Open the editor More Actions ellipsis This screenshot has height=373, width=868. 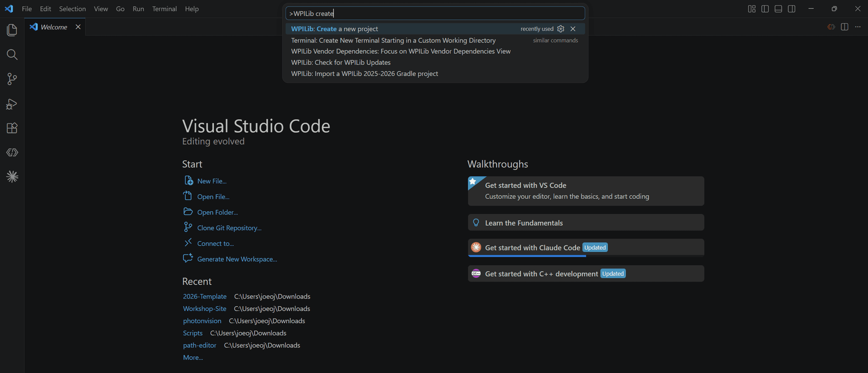point(858,27)
